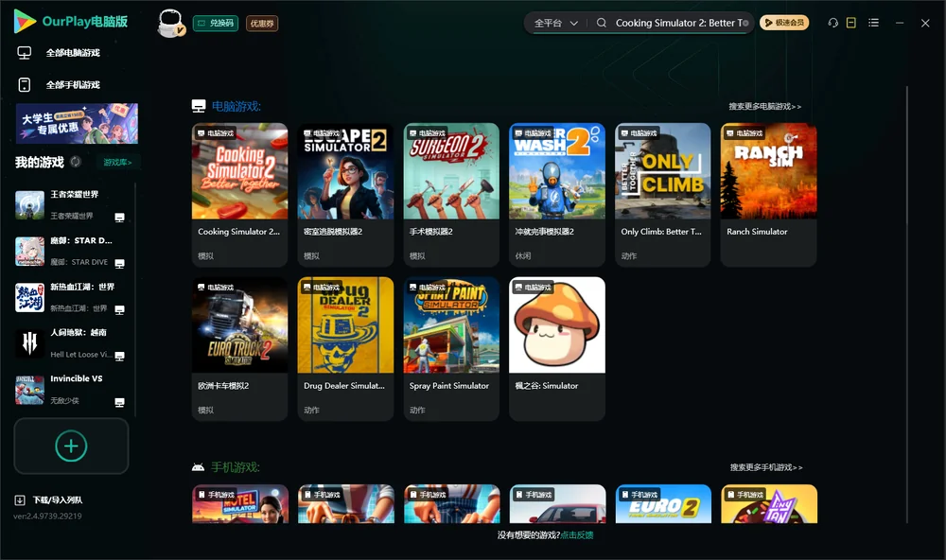Image resolution: width=946 pixels, height=560 pixels.
Task: Open Ranch Simulator game card
Action: pos(768,195)
